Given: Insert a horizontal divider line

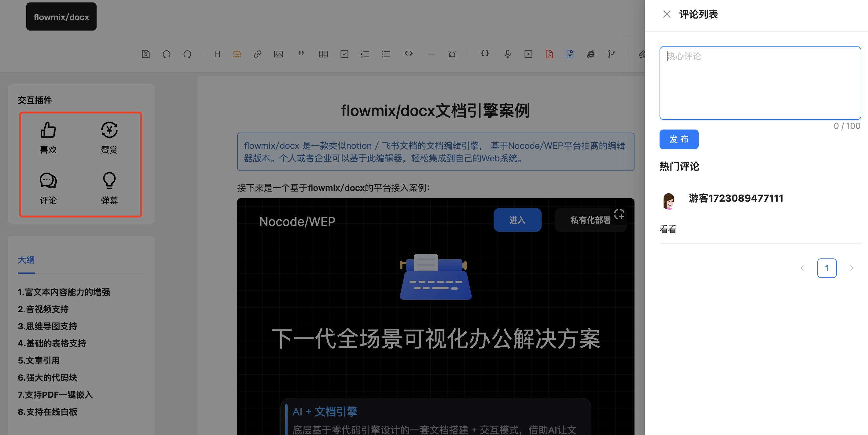Looking at the screenshot, I should [x=431, y=54].
